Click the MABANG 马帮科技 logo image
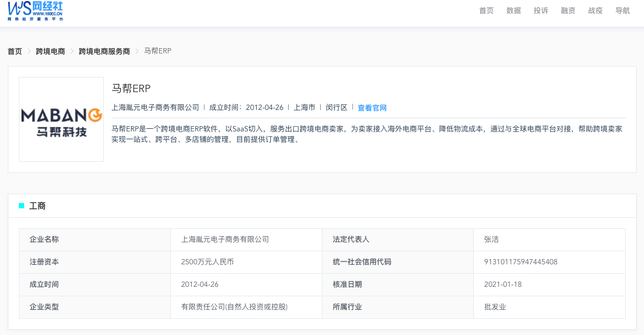Screen dimensions: 644x335 point(61,119)
